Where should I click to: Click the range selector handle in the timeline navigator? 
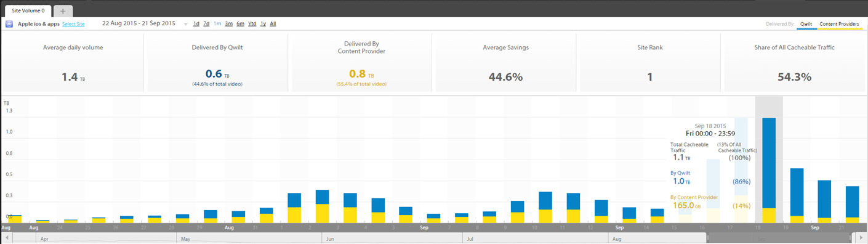(708, 238)
